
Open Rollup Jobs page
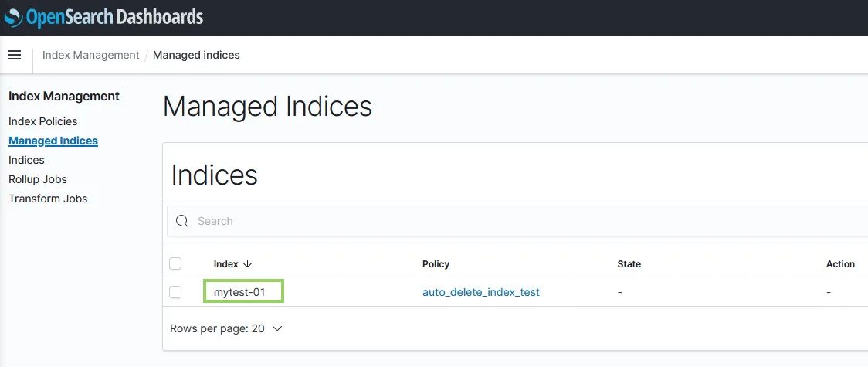click(38, 179)
